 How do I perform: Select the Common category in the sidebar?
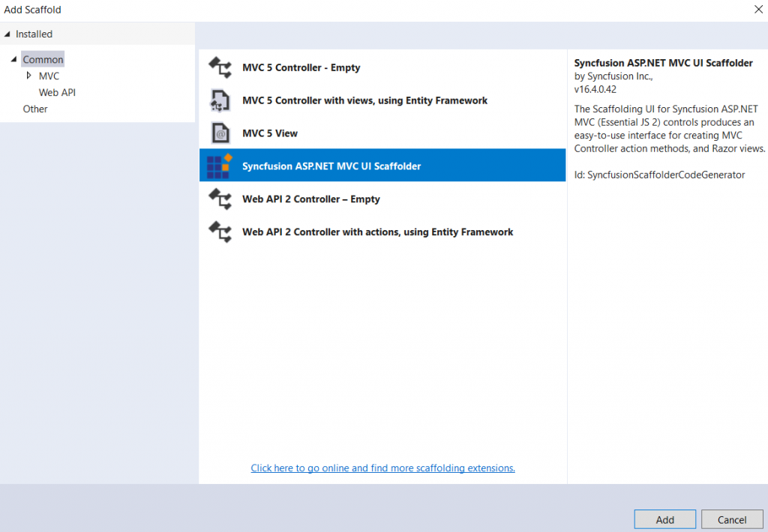click(43, 59)
